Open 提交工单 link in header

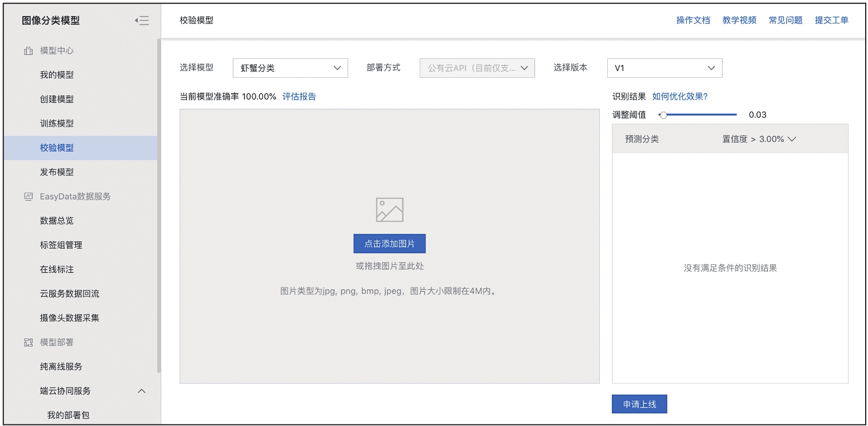(x=831, y=20)
